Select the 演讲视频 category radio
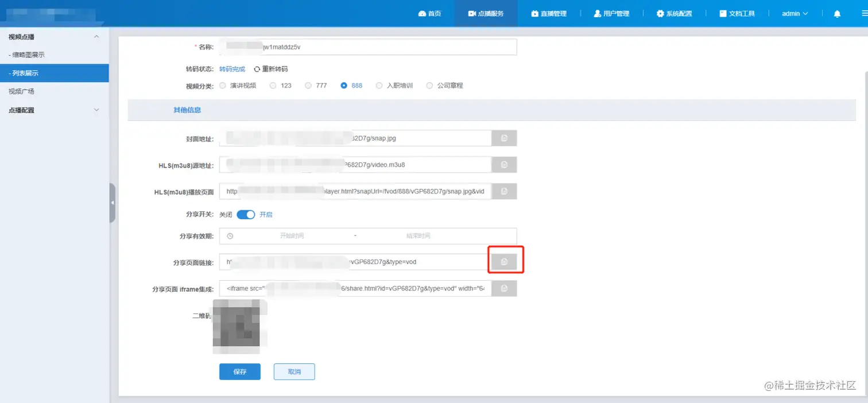 224,86
